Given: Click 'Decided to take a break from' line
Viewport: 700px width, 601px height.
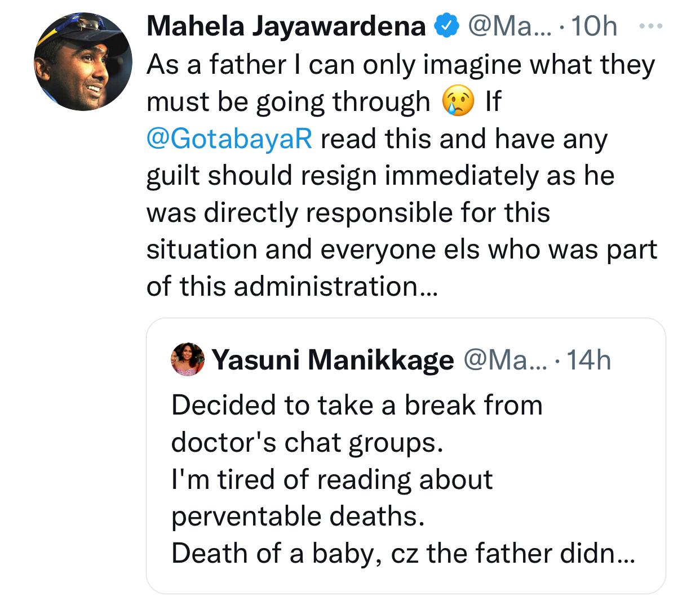Looking at the screenshot, I should (x=357, y=406).
